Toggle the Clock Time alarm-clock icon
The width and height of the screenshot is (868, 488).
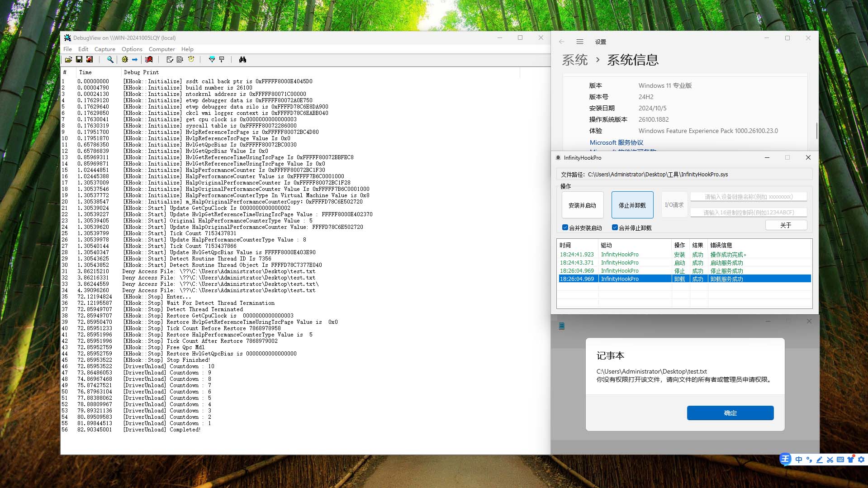[x=191, y=60]
